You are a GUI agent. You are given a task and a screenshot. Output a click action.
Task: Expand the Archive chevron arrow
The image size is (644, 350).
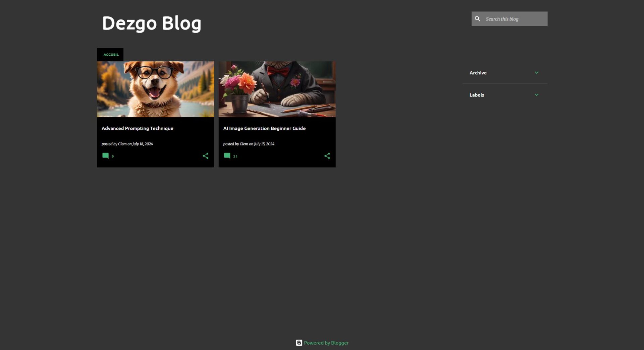coord(536,73)
